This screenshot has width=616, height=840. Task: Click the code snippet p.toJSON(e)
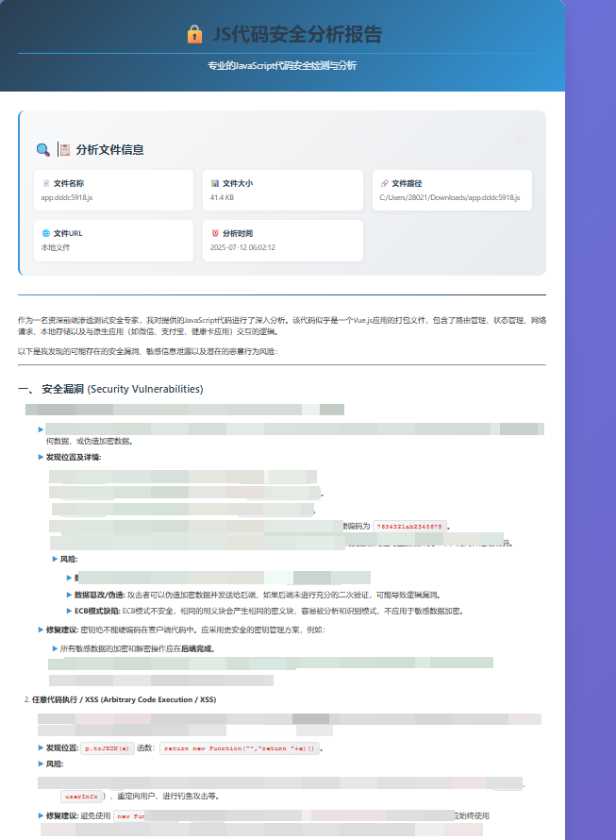pyautogui.click(x=108, y=748)
